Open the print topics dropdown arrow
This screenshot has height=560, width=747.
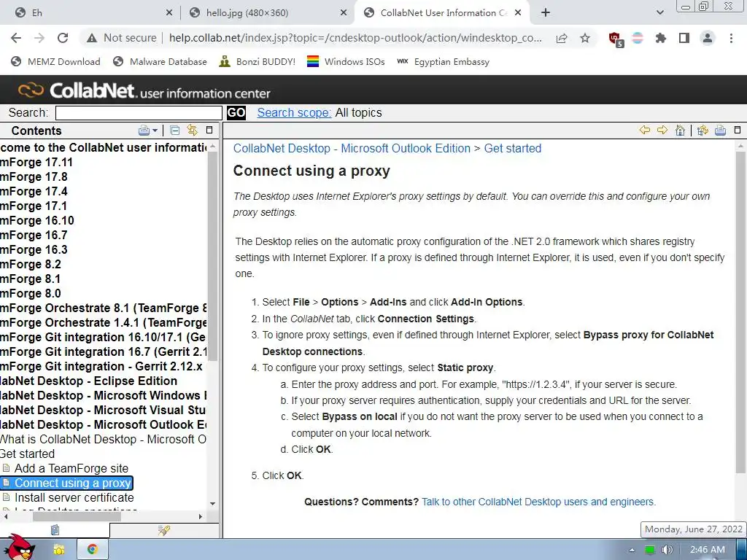point(155,131)
